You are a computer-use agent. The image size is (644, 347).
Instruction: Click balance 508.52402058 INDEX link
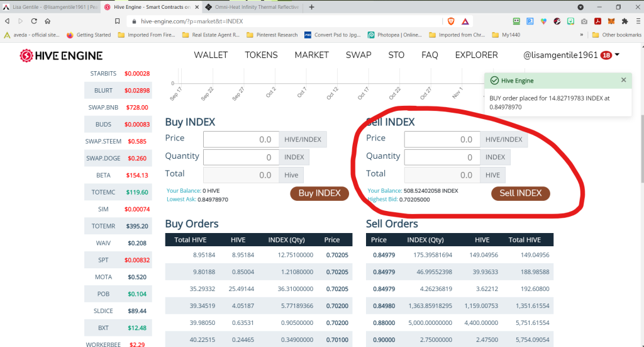point(431,191)
